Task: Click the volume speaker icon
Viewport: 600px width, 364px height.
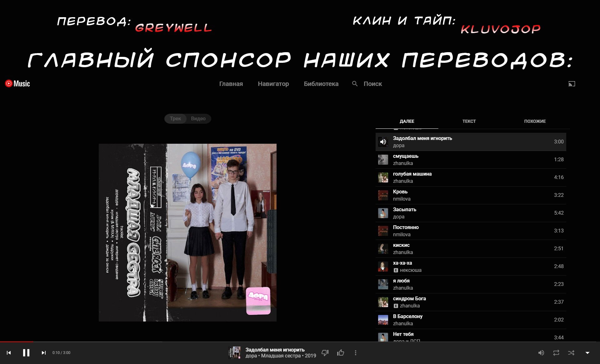Action: [x=541, y=353]
